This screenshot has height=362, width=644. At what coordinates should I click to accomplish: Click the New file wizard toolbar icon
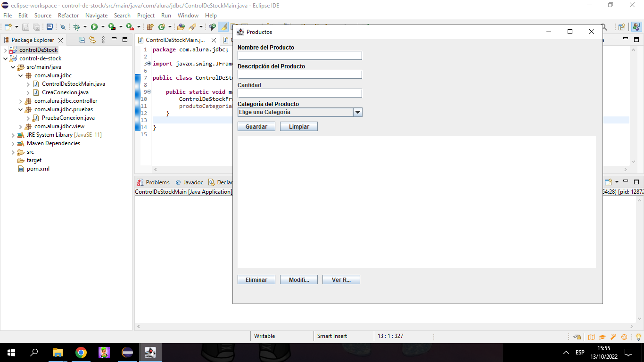click(x=8, y=27)
